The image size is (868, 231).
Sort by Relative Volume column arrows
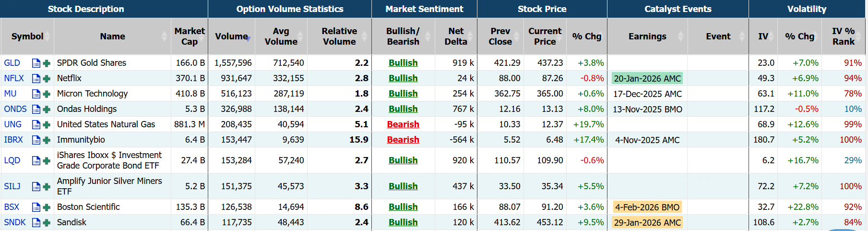(x=364, y=36)
